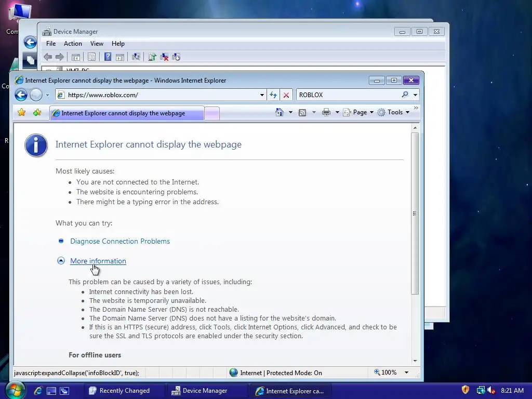Show more command bar items chevron
The width and height of the screenshot is (532, 399).
[416, 108]
